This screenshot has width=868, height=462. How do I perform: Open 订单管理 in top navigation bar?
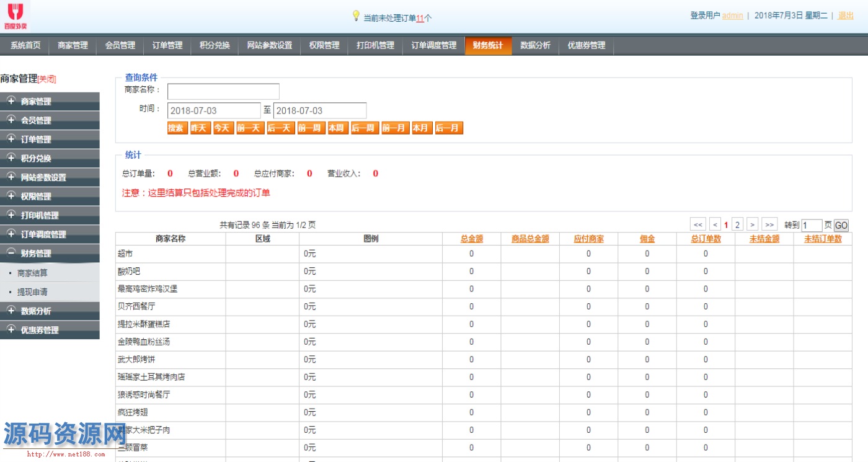[167, 46]
